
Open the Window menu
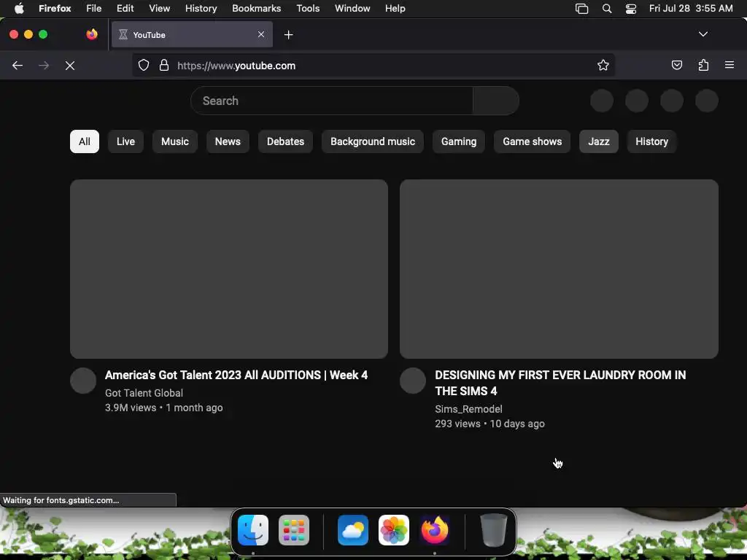pos(352,8)
